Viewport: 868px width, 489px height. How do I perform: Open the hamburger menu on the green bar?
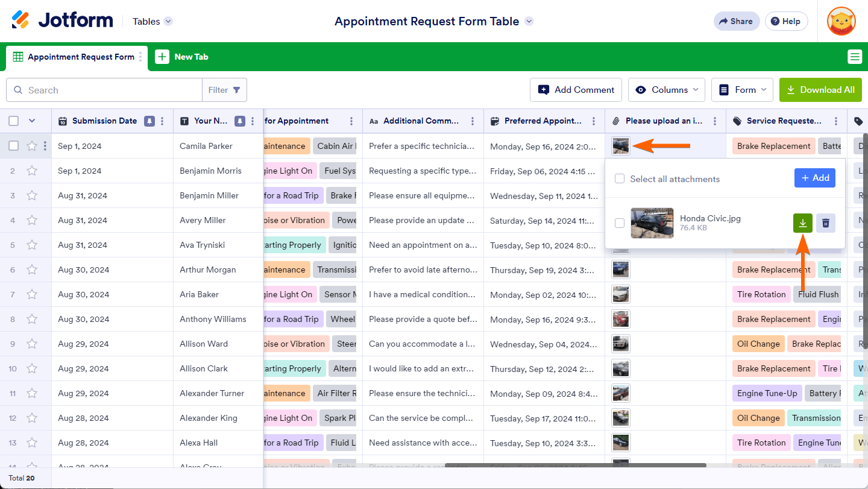click(x=855, y=57)
